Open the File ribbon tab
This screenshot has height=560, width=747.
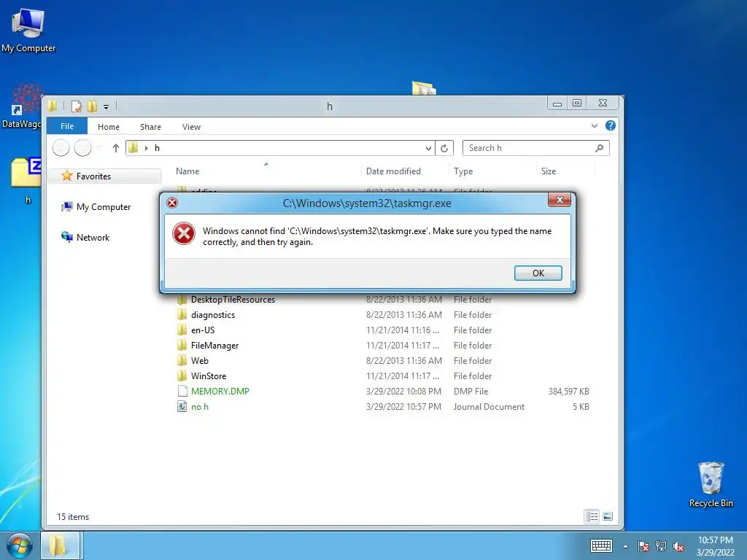point(66,127)
